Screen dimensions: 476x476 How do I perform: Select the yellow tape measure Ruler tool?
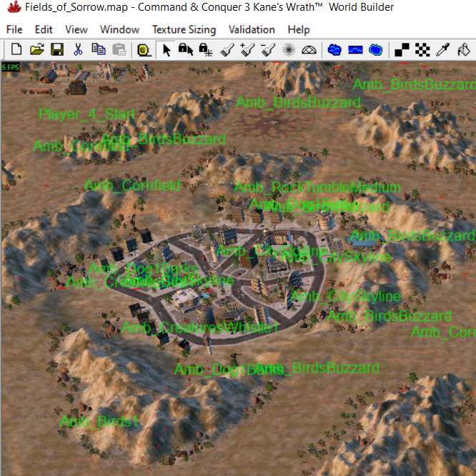(x=144, y=50)
